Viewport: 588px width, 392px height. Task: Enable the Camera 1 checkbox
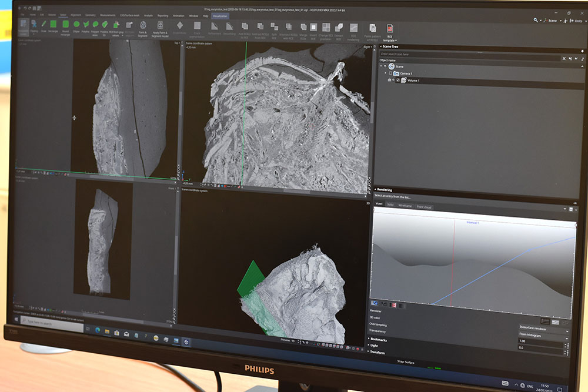pyautogui.click(x=390, y=73)
